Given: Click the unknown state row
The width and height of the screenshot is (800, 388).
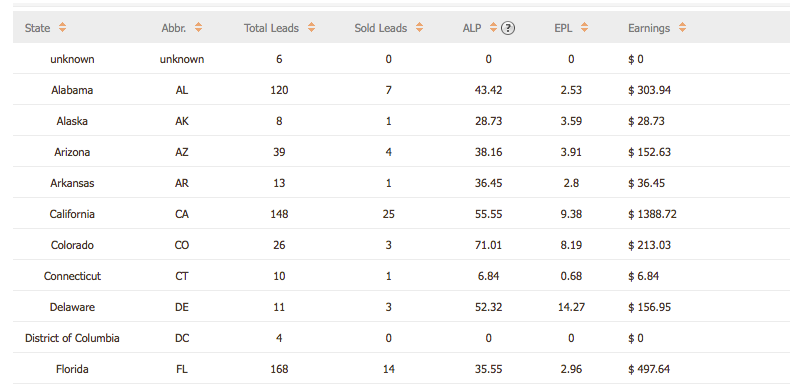Looking at the screenshot, I should click(401, 59).
